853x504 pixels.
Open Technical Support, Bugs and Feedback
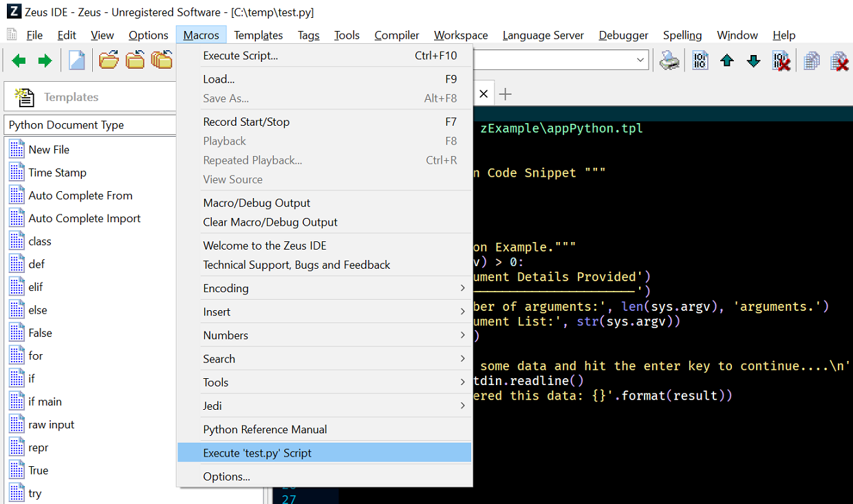(325, 265)
